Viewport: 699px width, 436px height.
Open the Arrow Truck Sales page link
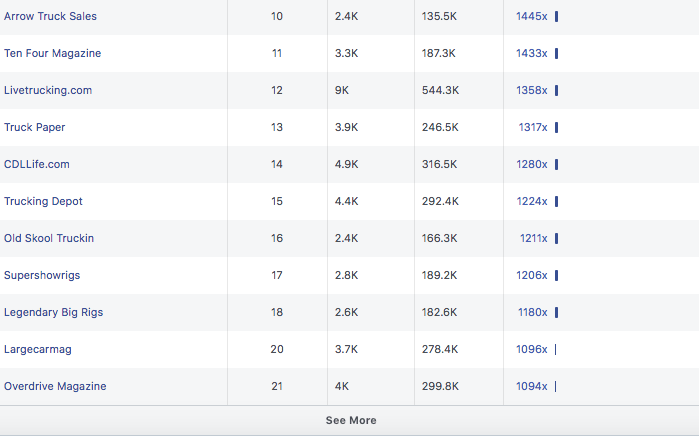[51, 17]
